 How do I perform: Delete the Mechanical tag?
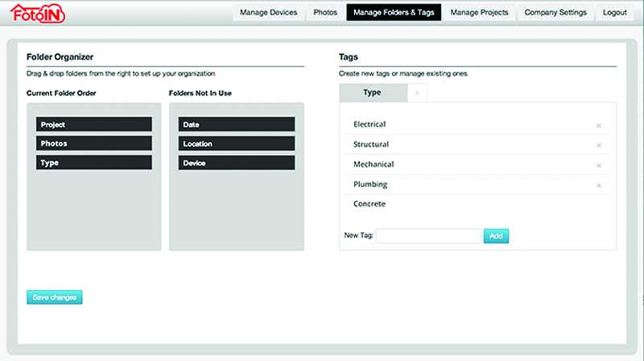point(598,166)
